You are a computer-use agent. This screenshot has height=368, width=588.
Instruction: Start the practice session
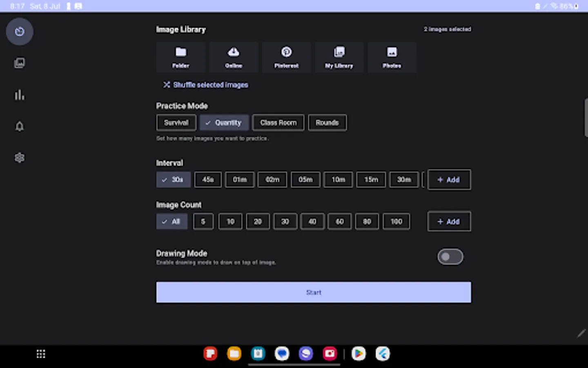point(314,292)
